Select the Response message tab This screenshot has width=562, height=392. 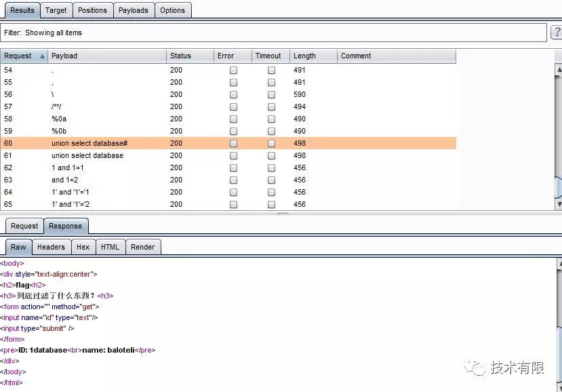pyautogui.click(x=65, y=226)
